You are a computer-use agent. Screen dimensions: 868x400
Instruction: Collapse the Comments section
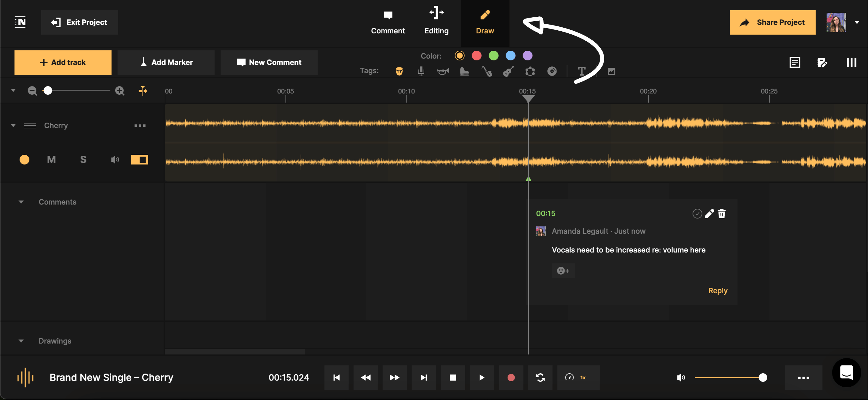click(21, 202)
